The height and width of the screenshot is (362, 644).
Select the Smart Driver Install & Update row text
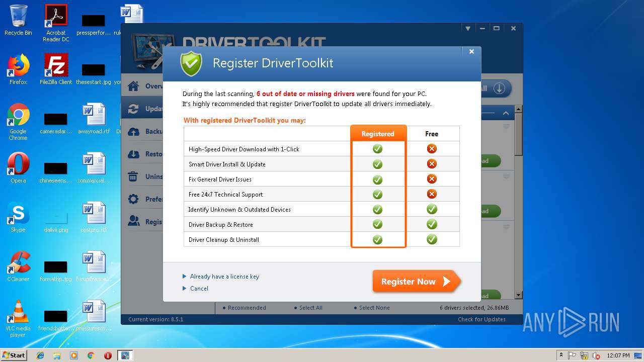click(227, 164)
